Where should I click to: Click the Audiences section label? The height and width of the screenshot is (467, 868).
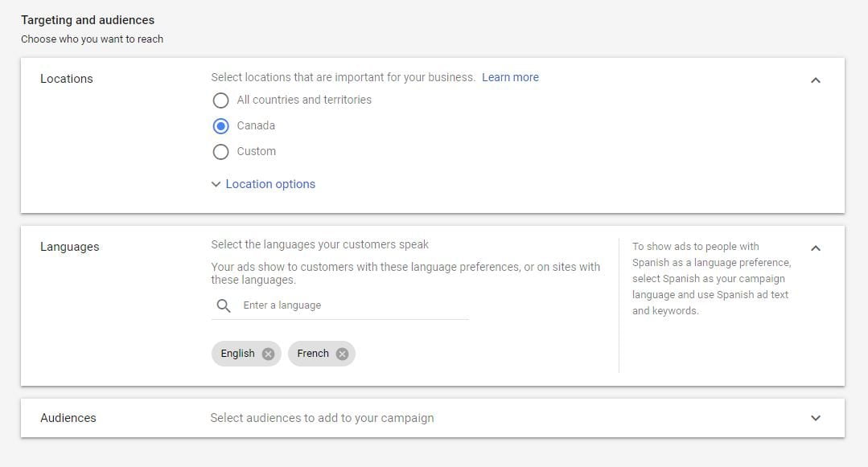pos(68,418)
